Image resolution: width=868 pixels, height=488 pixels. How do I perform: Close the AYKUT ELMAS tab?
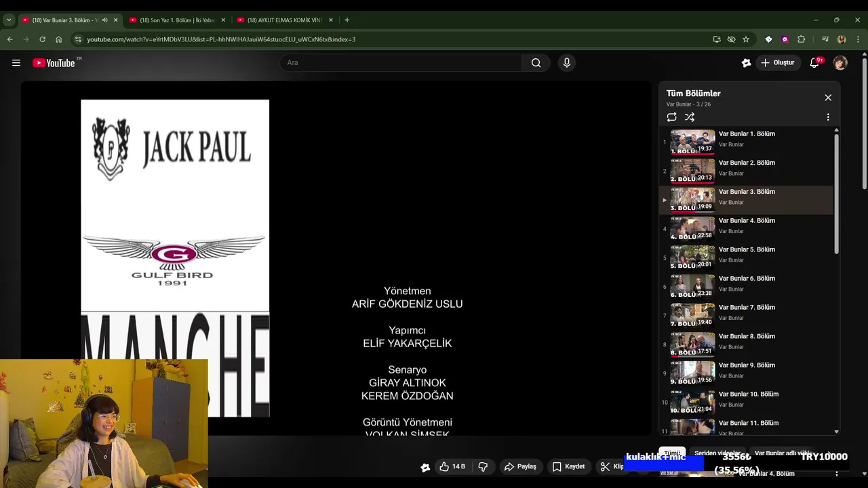(x=331, y=20)
